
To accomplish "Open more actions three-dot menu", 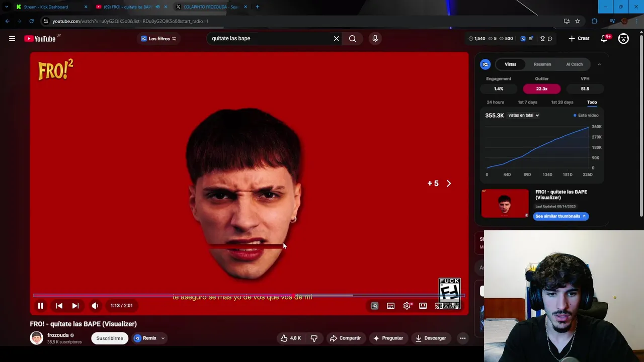I will pyautogui.click(x=463, y=338).
